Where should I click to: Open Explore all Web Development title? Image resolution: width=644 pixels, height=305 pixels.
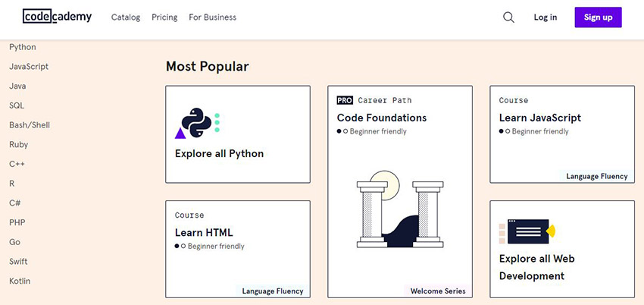click(537, 267)
